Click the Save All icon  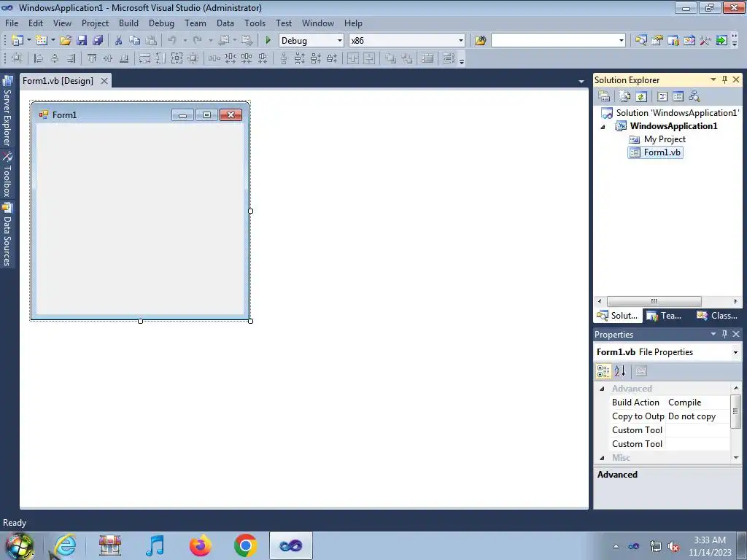(x=98, y=41)
